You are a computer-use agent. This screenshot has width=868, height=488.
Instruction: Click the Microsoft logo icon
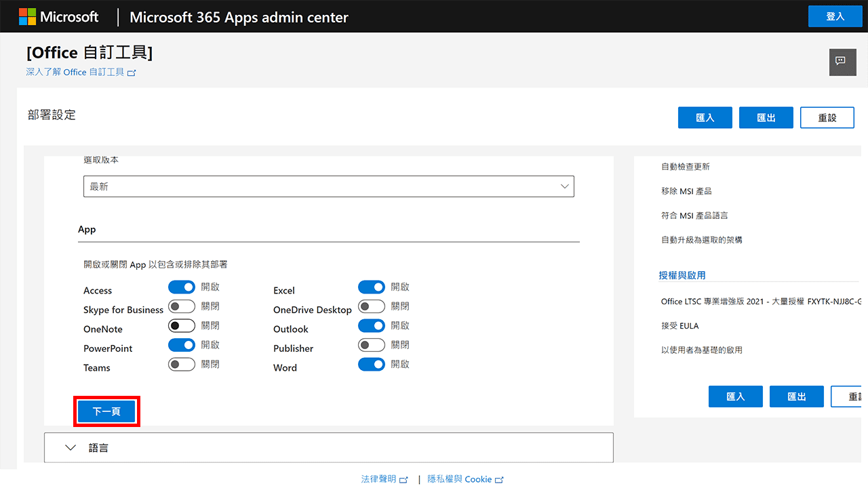tap(26, 16)
